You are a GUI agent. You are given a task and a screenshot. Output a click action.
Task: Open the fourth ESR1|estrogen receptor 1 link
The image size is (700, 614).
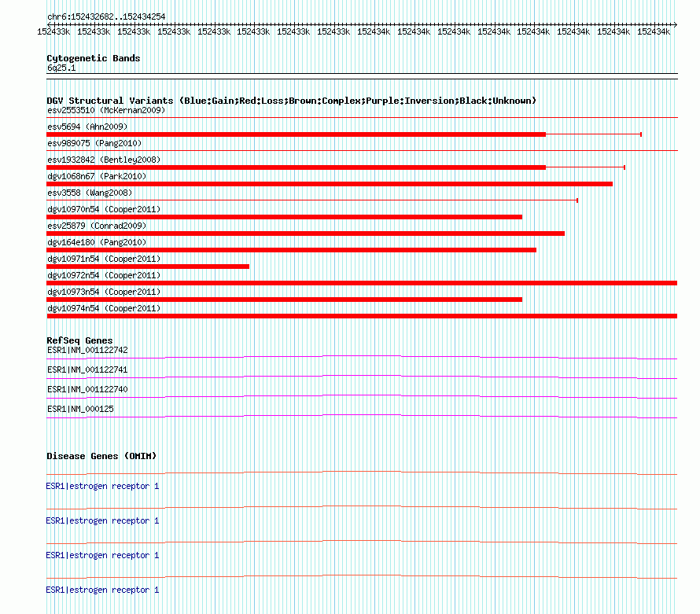[x=102, y=590]
